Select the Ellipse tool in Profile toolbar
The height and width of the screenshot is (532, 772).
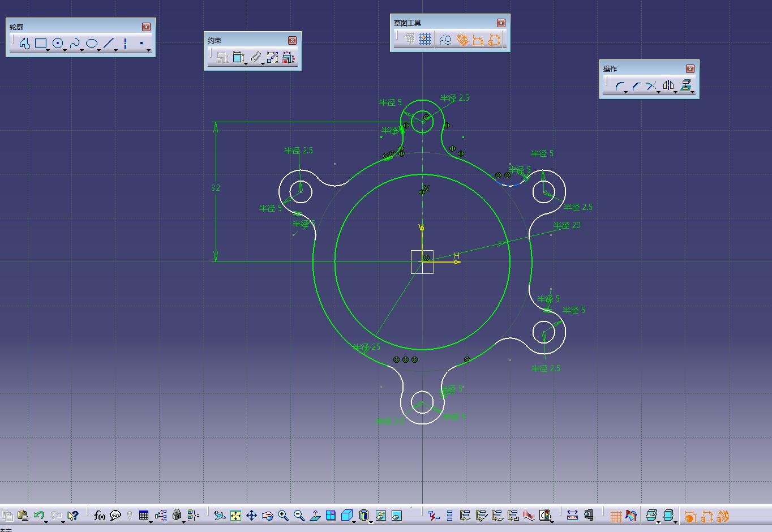click(x=91, y=44)
